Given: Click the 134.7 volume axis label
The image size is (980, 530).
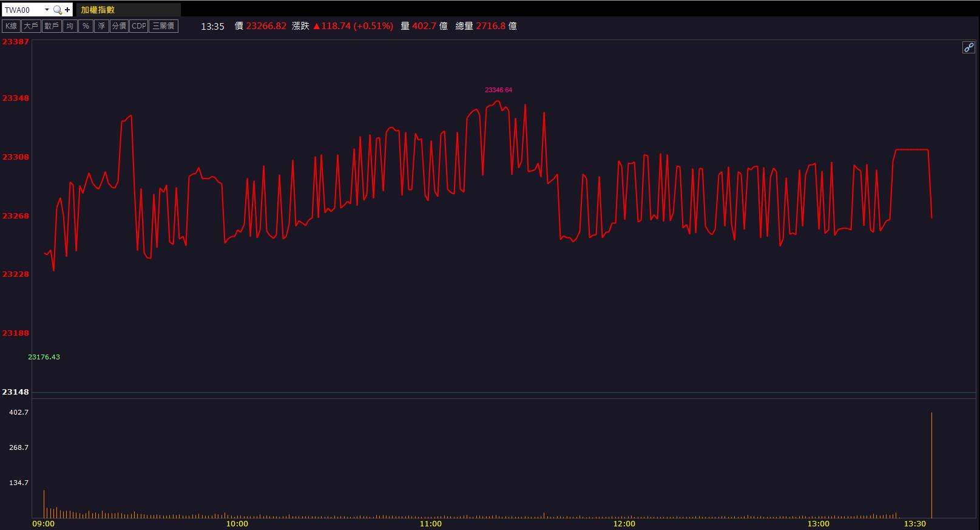Looking at the screenshot, I should [19, 483].
